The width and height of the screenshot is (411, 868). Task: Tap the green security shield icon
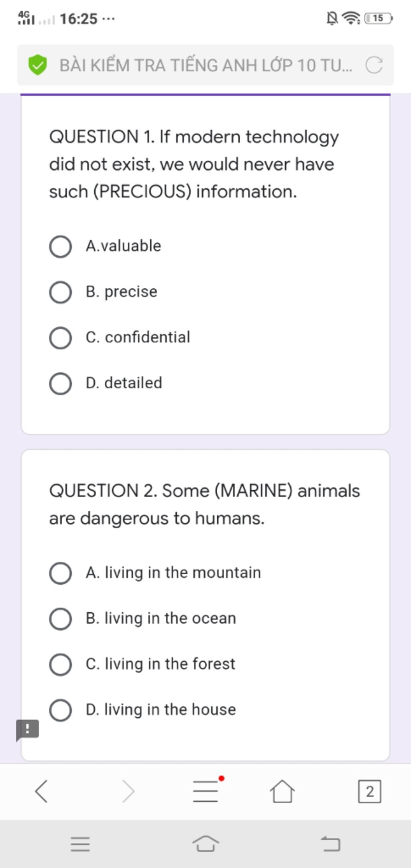[38, 65]
